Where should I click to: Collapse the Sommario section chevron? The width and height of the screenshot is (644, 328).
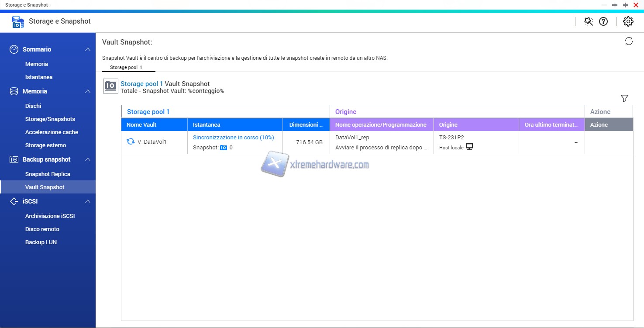pos(88,49)
